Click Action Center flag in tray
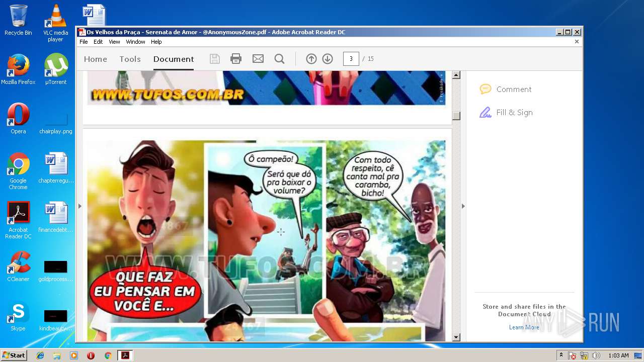Viewport: 644px width, 362px height. tap(572, 355)
